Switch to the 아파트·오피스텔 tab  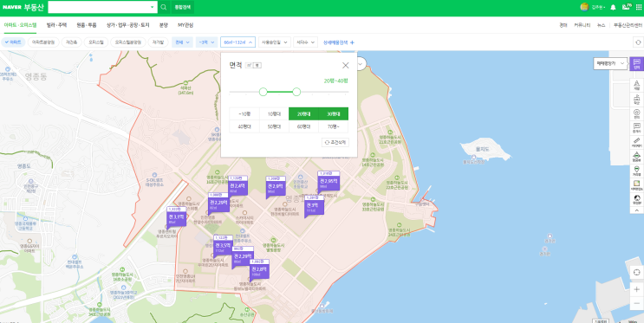[x=20, y=24]
